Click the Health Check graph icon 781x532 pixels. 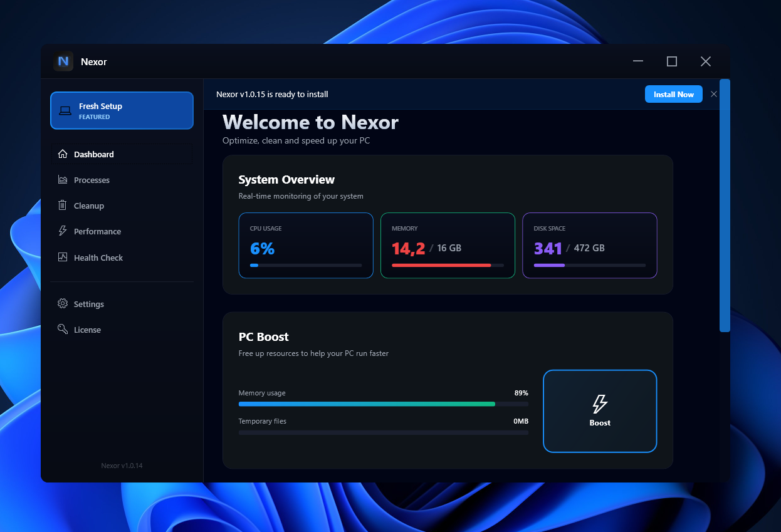pos(63,257)
